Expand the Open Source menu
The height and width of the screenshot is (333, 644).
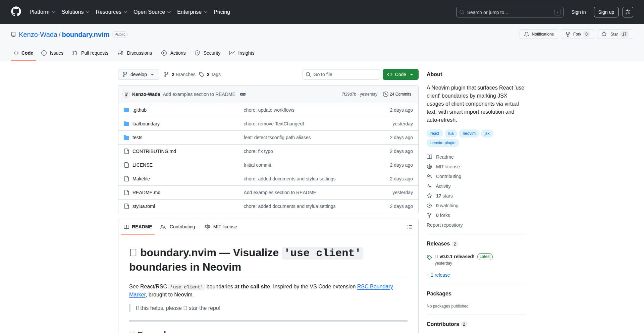152,12
